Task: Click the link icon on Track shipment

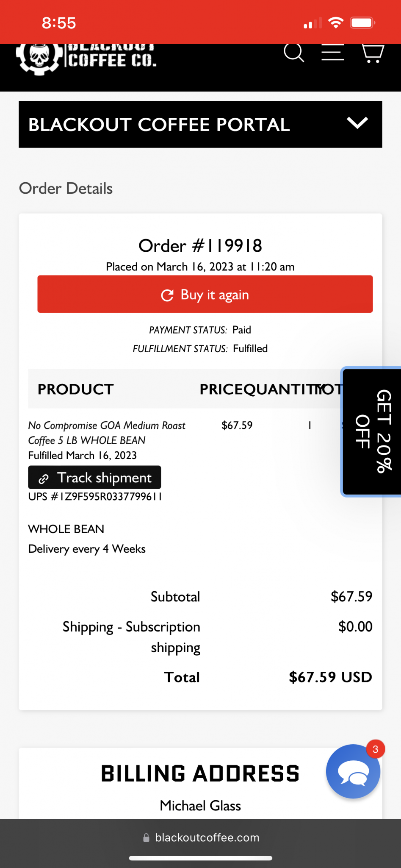Action: tap(44, 479)
